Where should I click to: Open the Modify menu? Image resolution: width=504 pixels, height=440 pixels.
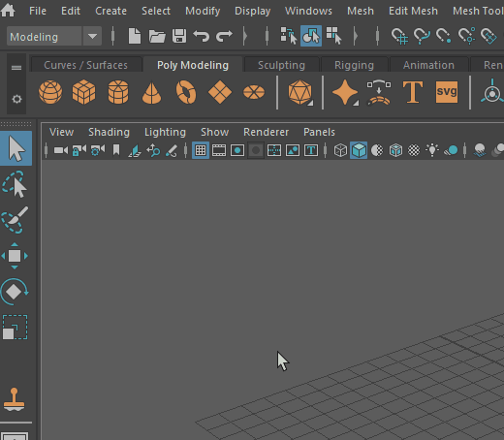203,11
